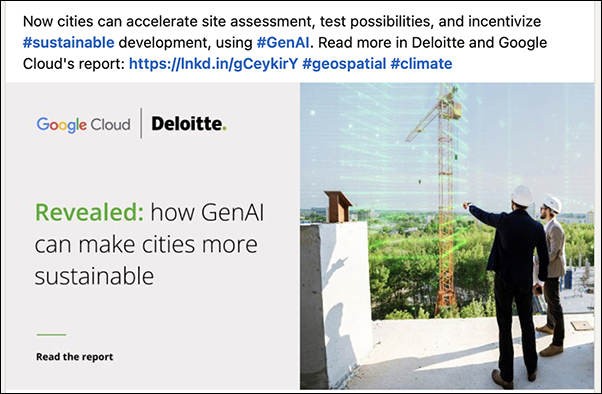Click the "Read the report" text

click(x=74, y=357)
